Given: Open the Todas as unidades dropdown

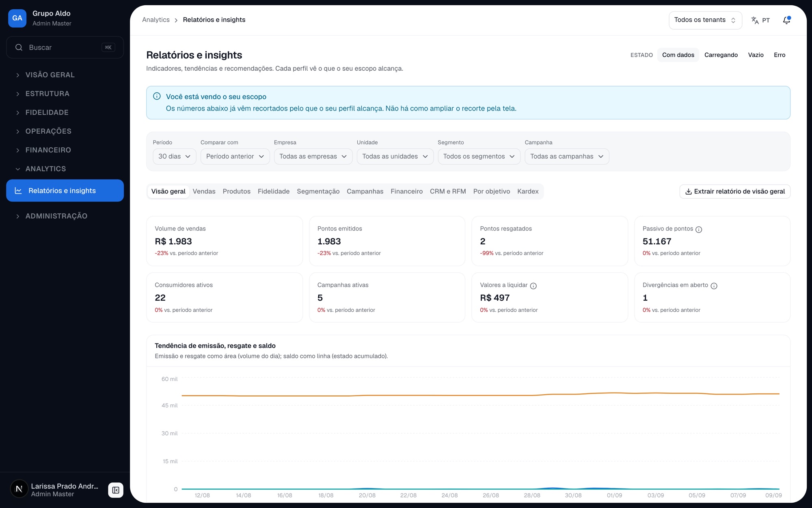Looking at the screenshot, I should [395, 156].
